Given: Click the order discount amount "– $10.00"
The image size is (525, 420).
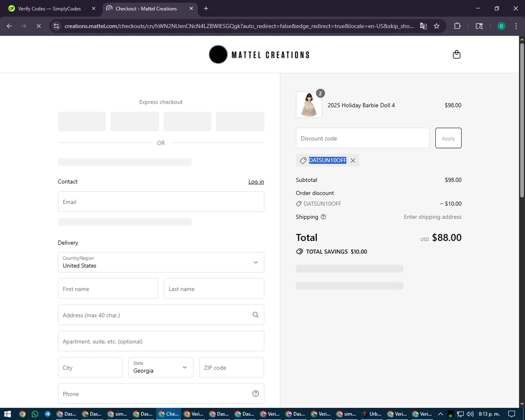Looking at the screenshot, I should [451, 204].
